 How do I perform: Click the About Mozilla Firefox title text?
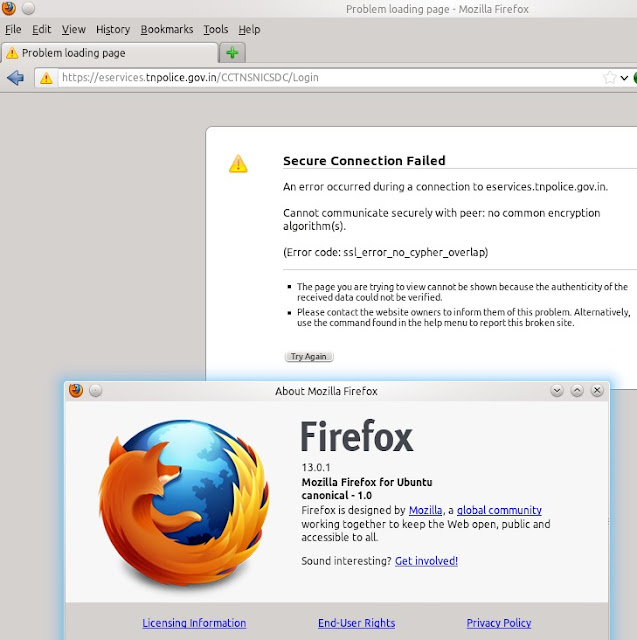[326, 391]
